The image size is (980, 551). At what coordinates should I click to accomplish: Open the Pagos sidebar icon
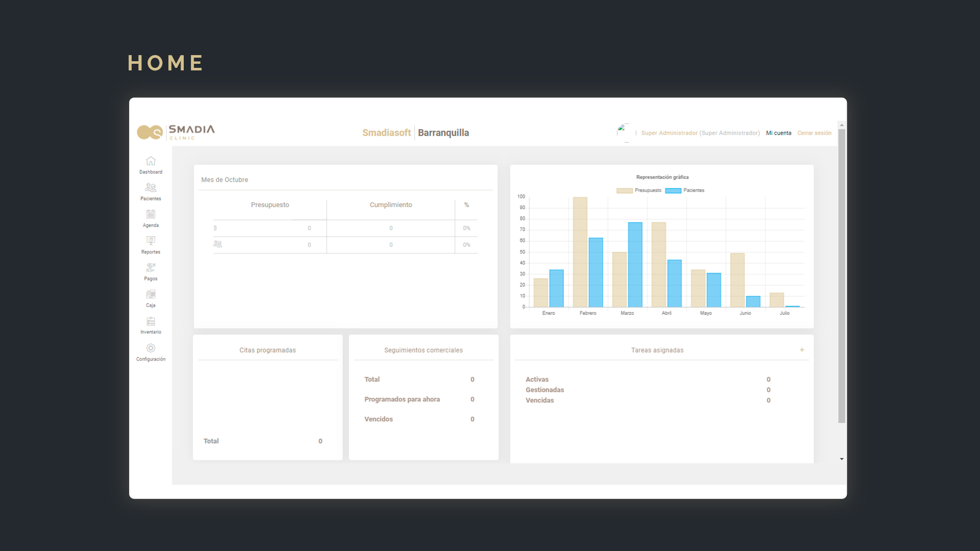click(151, 267)
